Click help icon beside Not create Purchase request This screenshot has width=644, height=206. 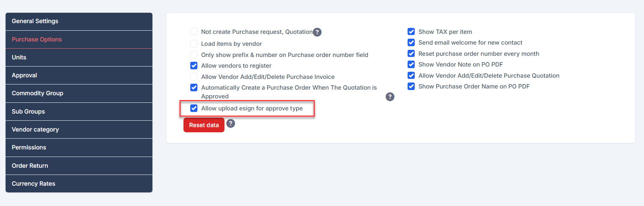coord(317,32)
